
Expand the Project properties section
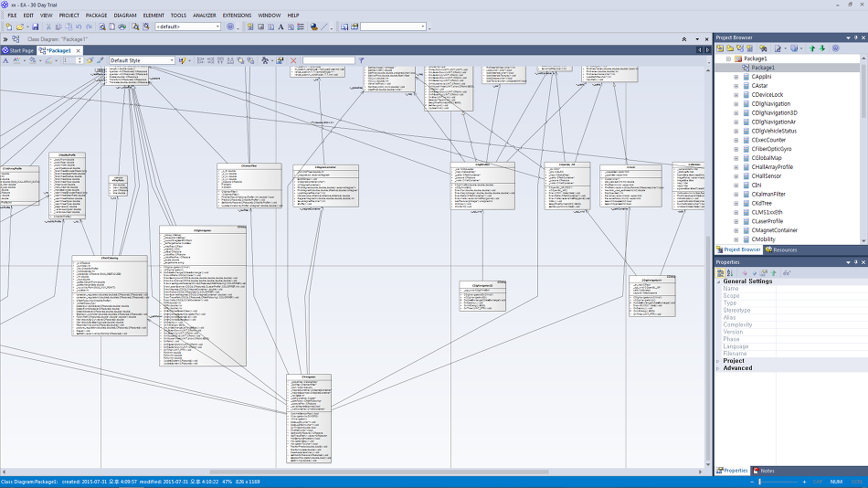[718, 361]
